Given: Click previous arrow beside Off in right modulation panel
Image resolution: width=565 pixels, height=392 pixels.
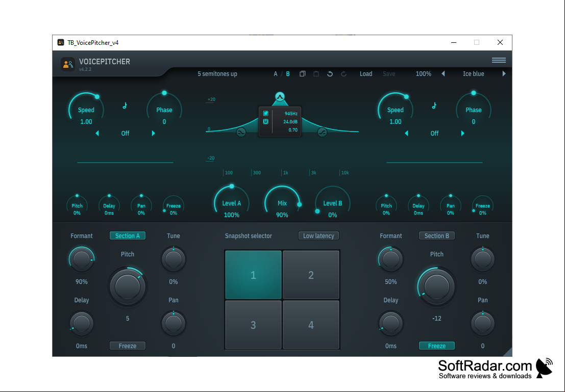Looking at the screenshot, I should pos(406,133).
